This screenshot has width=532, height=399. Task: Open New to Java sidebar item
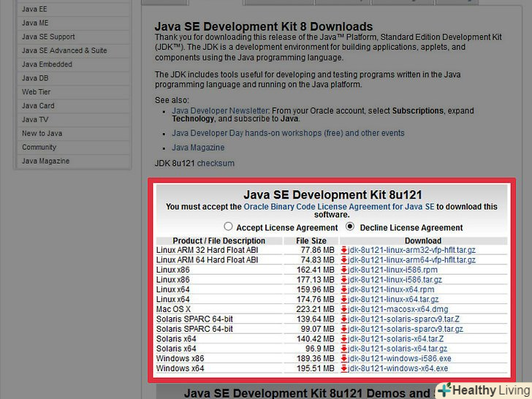pos(73,133)
